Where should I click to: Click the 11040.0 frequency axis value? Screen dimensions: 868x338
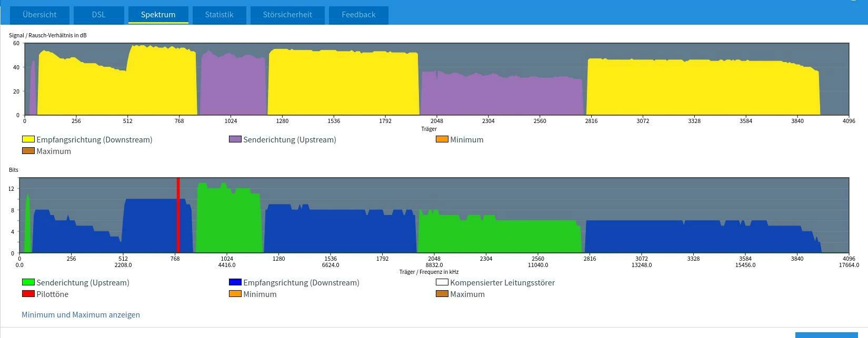tap(538, 265)
